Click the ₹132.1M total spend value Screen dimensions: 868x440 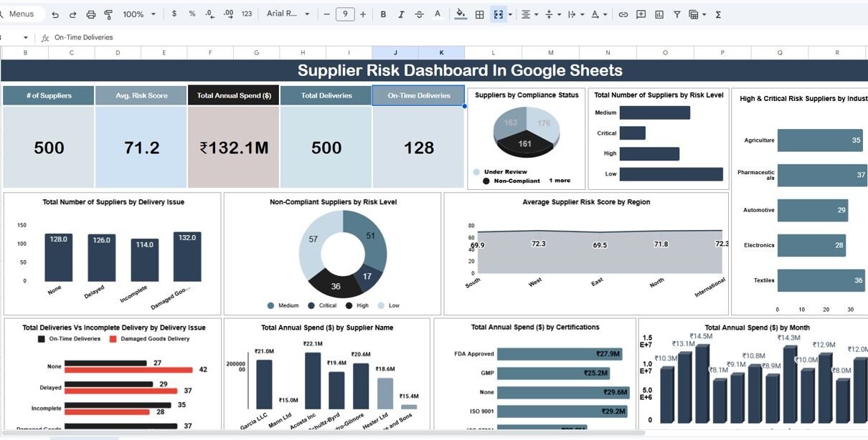[234, 148]
